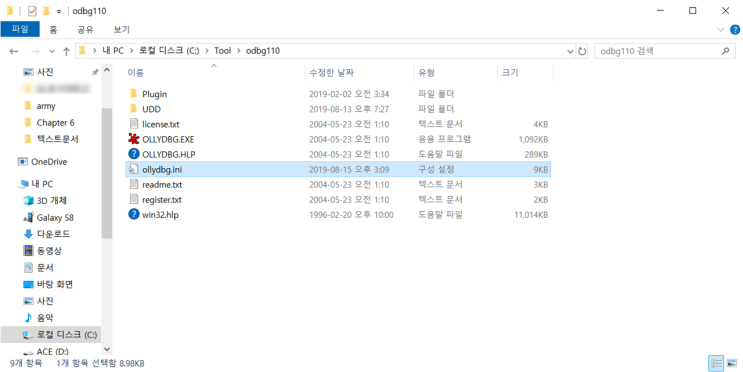Click the register.txt document icon
This screenshot has width=743, height=372.
tap(134, 200)
